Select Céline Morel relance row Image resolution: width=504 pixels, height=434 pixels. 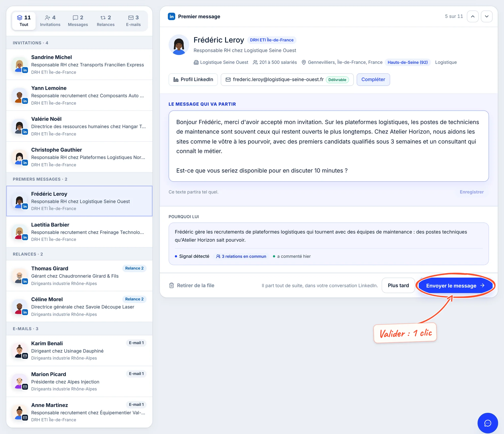(79, 306)
